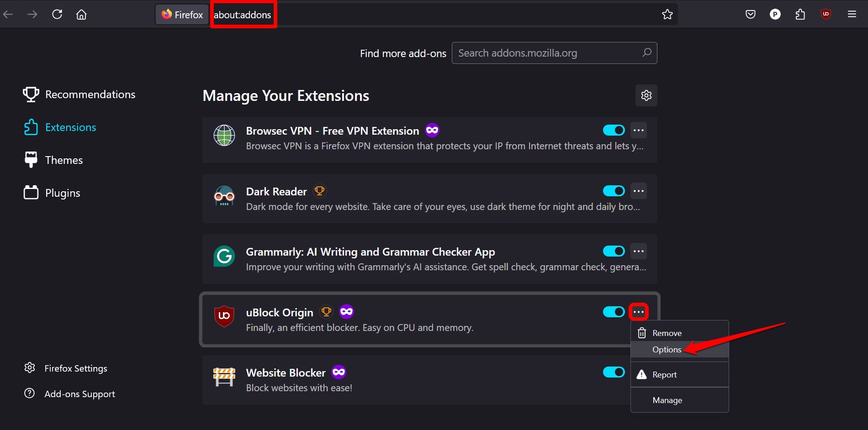Click the uBlock Origin extension name
868x430 pixels.
[x=280, y=312]
